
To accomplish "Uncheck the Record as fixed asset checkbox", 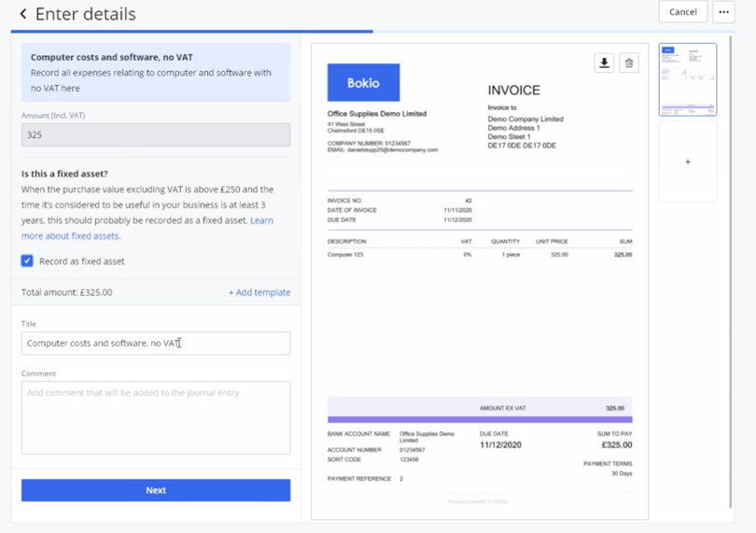I will pyautogui.click(x=27, y=261).
